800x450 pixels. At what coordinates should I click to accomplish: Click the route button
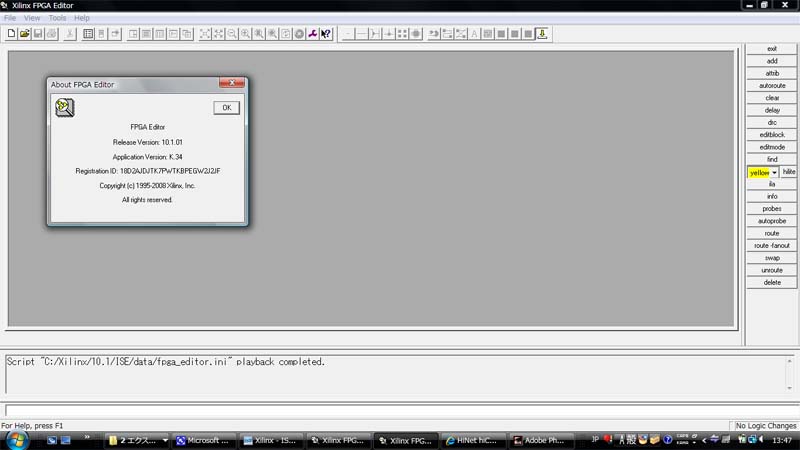(x=771, y=233)
